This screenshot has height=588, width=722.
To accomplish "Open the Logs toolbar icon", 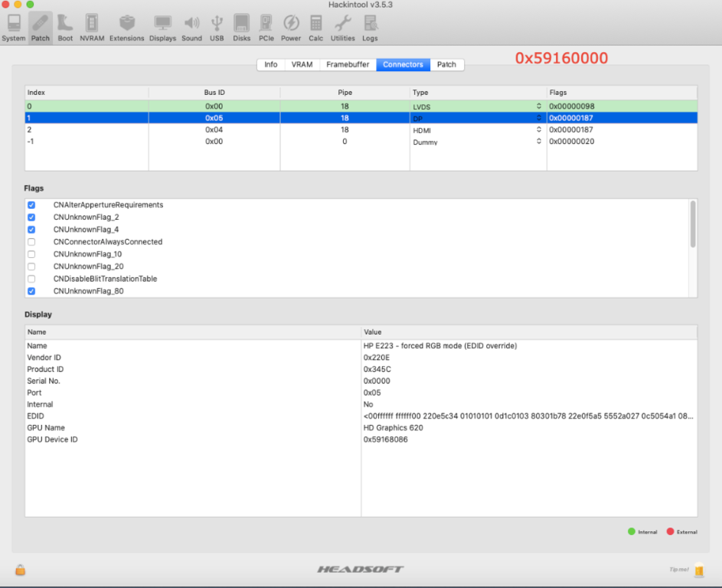I will coord(370,25).
